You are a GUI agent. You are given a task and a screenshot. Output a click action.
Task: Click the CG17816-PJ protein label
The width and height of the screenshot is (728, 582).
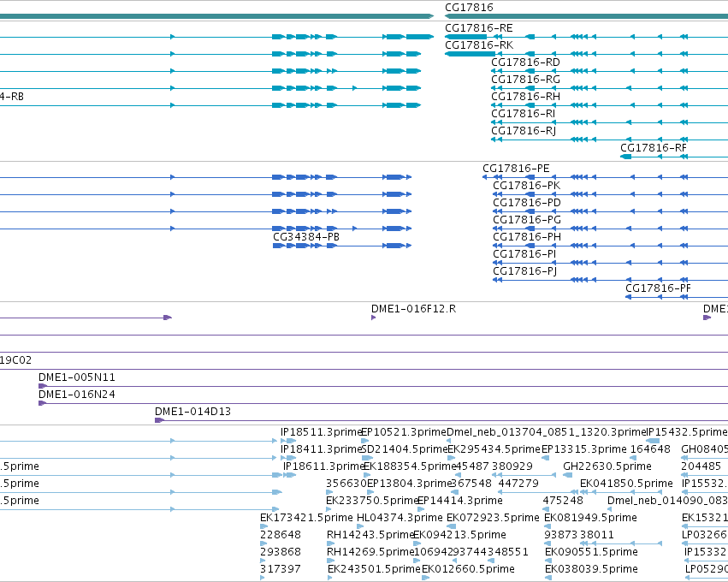[x=524, y=271]
